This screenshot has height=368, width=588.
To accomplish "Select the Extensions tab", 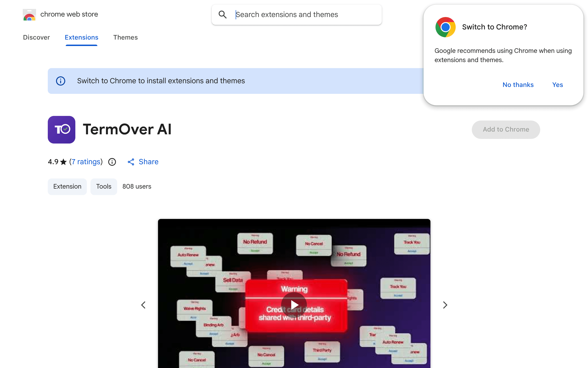I will click(81, 37).
